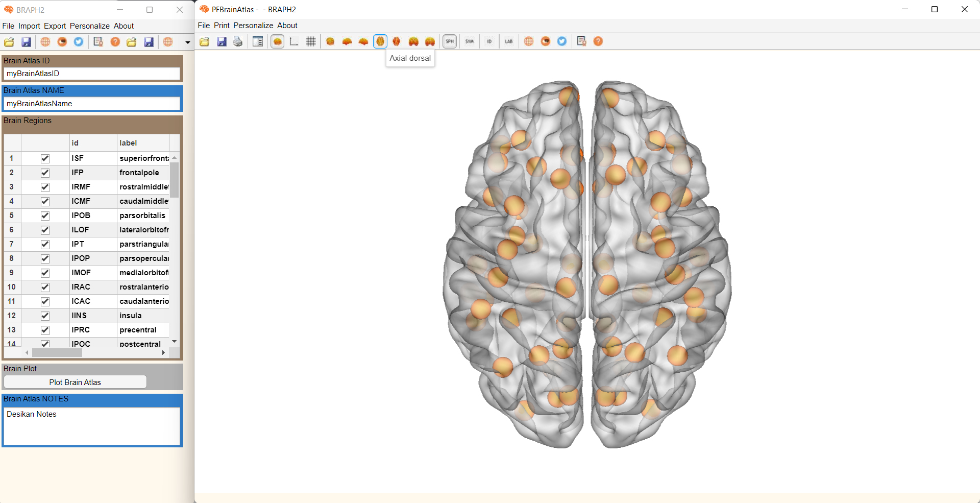Toggle the ID button in brain toolbar
This screenshot has width=980, height=503.
489,41
